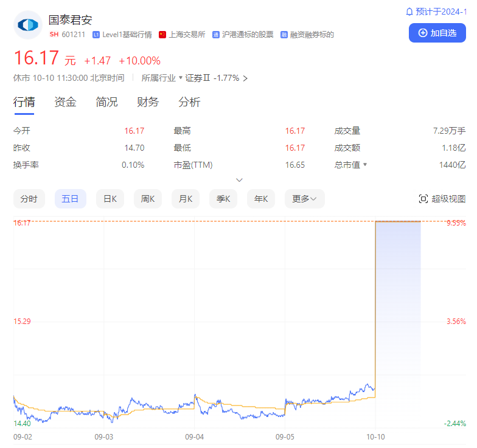
Task: Expand more quote details chevron
Action: (239, 180)
